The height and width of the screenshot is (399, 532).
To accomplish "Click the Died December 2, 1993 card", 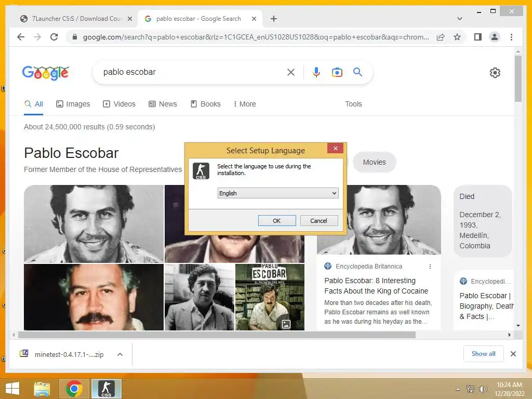I will 483,221.
